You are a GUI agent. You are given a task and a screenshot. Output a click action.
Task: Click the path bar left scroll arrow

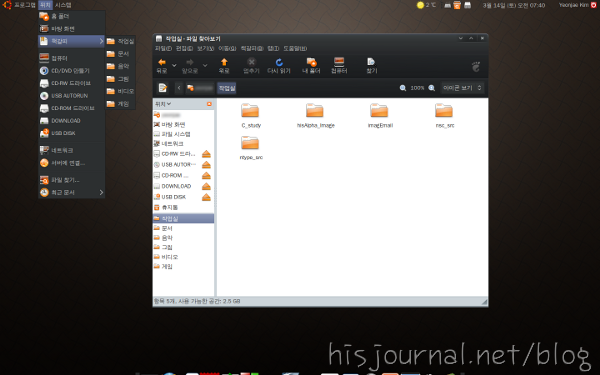coord(179,88)
